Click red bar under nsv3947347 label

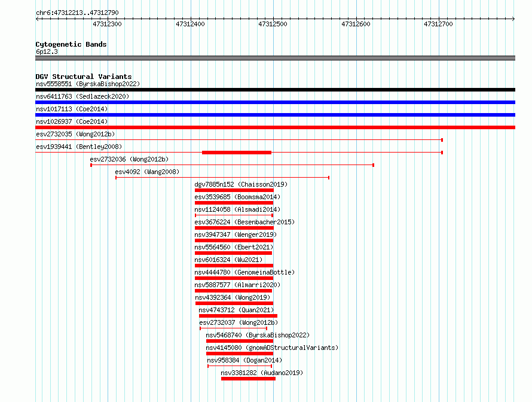pos(234,240)
